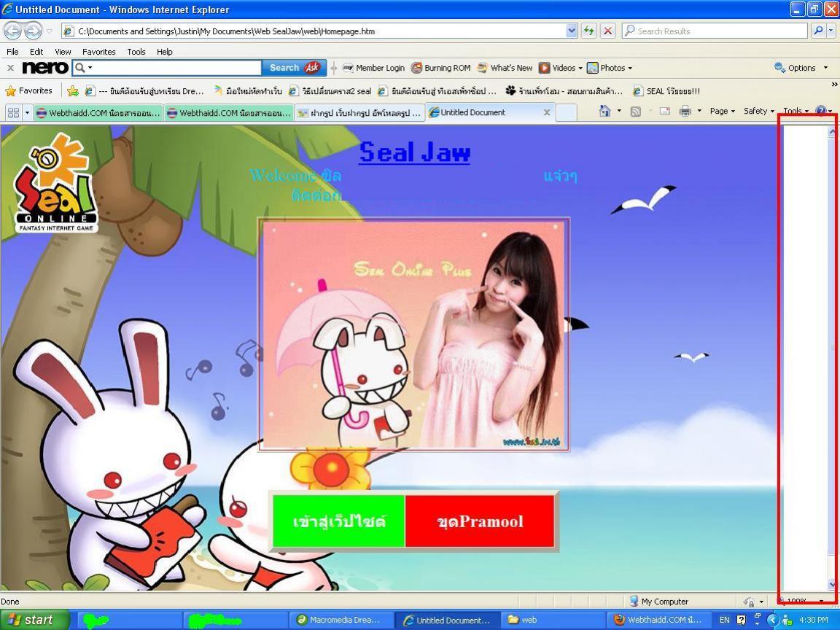Click the Search Results search box

click(715, 31)
